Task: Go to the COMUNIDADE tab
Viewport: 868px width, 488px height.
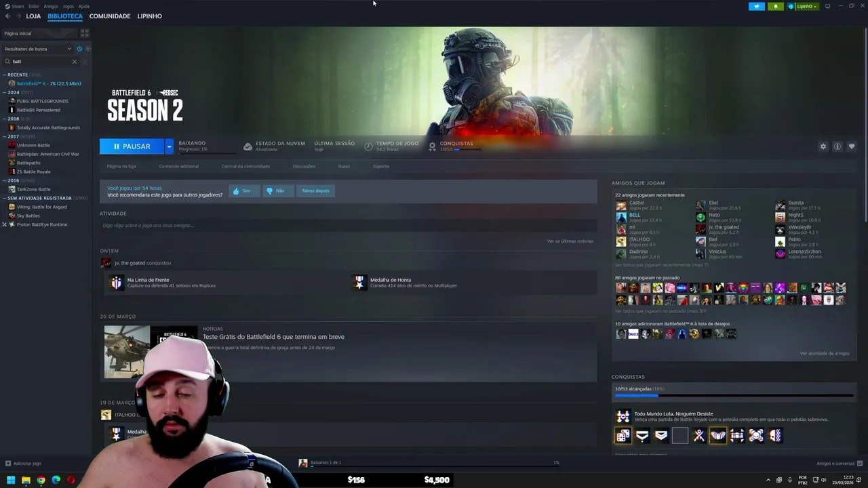Action: pyautogui.click(x=110, y=16)
